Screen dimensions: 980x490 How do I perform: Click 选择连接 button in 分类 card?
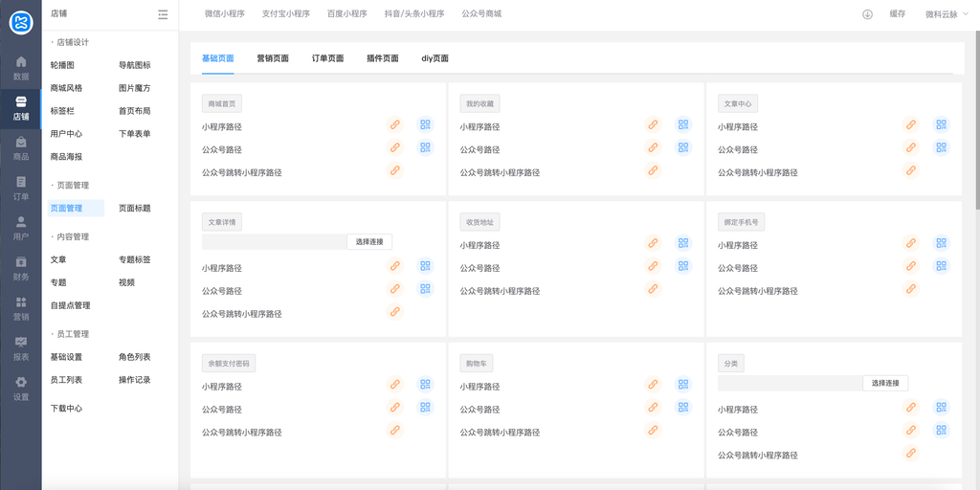pos(885,383)
